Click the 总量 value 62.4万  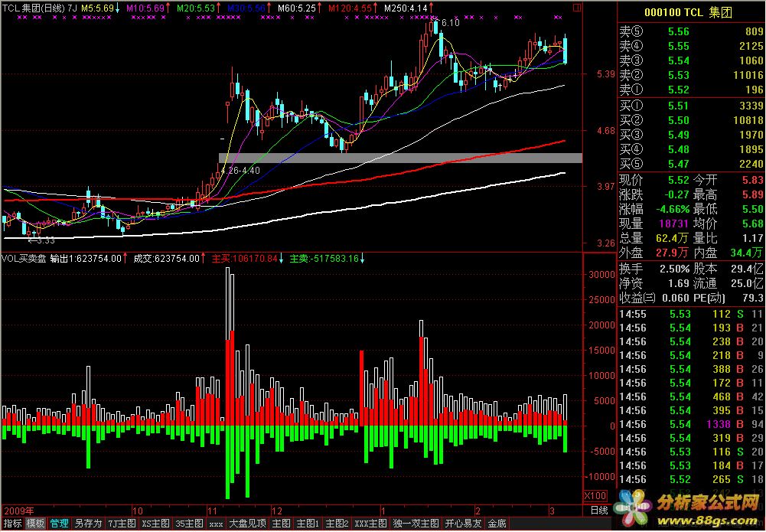(672, 238)
